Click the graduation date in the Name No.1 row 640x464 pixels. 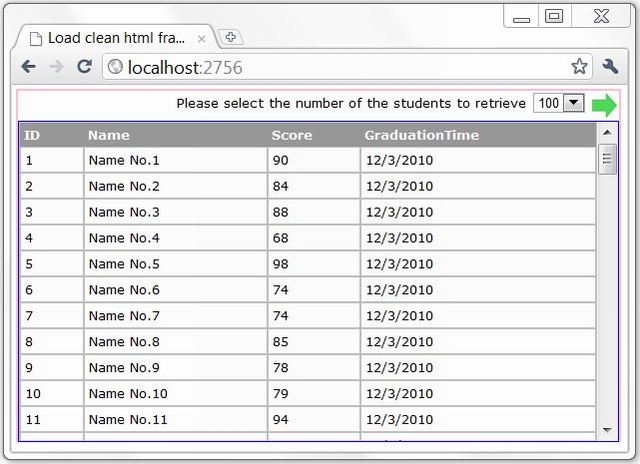tap(478, 160)
